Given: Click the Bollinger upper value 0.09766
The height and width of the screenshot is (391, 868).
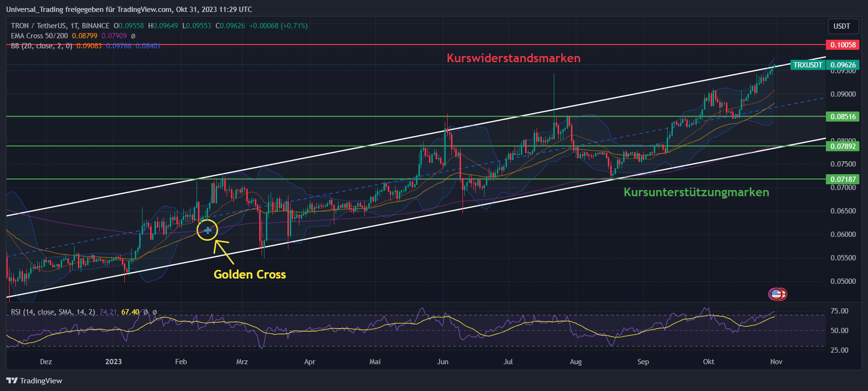Looking at the screenshot, I should pyautogui.click(x=119, y=46).
